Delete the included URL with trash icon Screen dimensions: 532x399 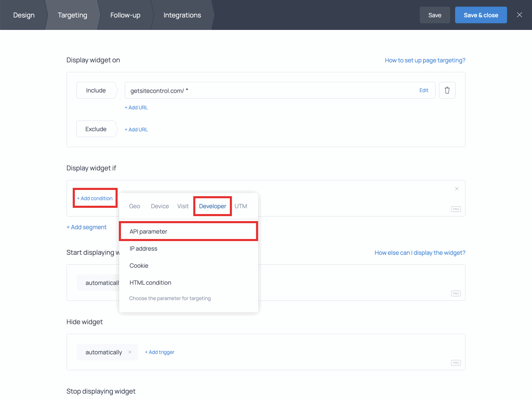(x=447, y=90)
